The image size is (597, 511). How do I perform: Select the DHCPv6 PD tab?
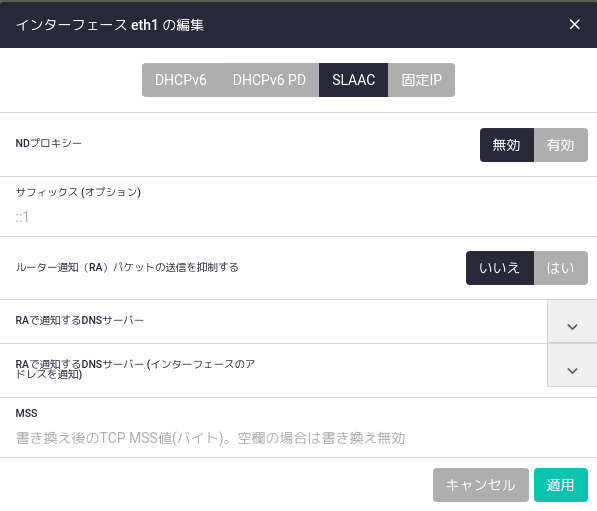(x=269, y=80)
